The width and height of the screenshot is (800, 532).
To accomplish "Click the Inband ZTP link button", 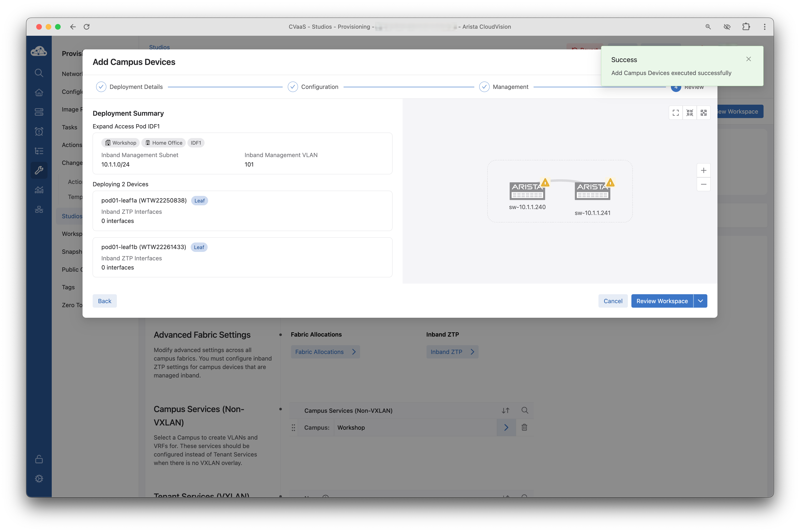I will pyautogui.click(x=452, y=352).
